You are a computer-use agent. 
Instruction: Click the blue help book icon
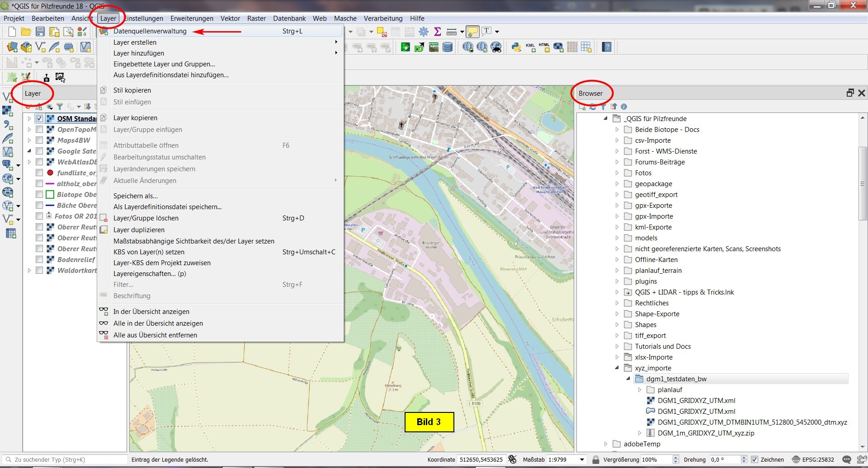607,47
